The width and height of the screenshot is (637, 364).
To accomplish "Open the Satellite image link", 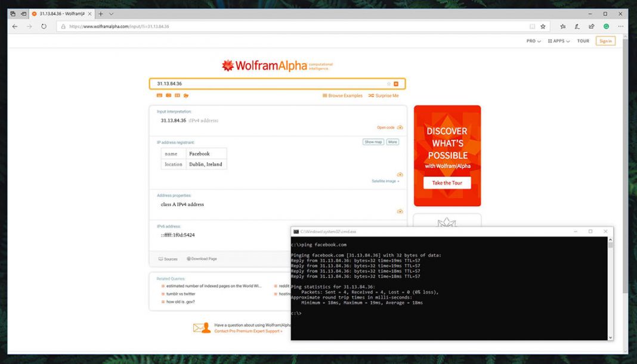I will pyautogui.click(x=385, y=181).
